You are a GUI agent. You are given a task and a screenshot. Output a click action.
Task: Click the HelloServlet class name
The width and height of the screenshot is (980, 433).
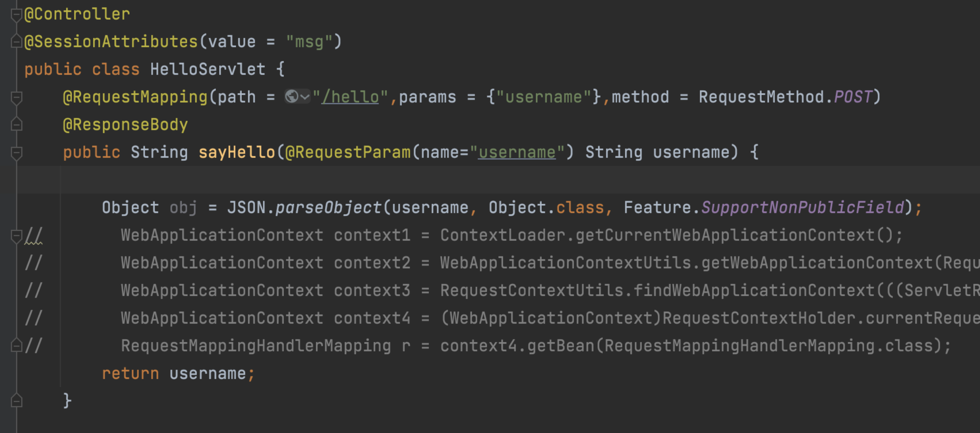[x=208, y=69]
